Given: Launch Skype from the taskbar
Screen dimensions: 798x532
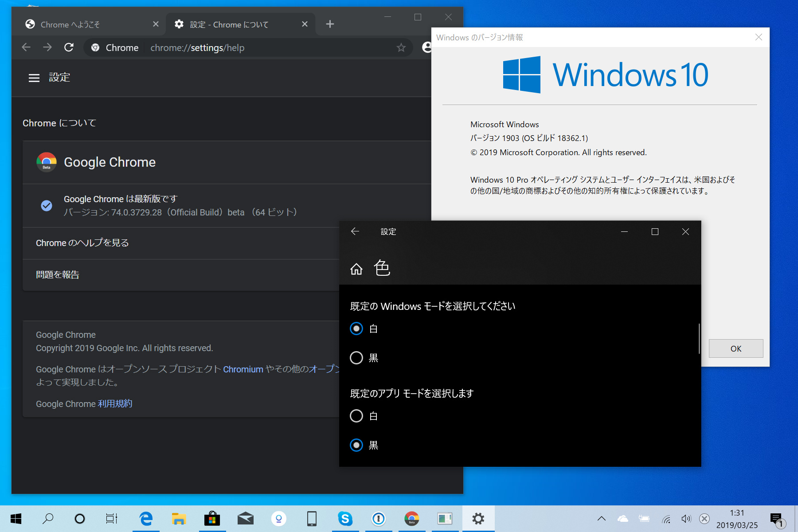Looking at the screenshot, I should (345, 518).
